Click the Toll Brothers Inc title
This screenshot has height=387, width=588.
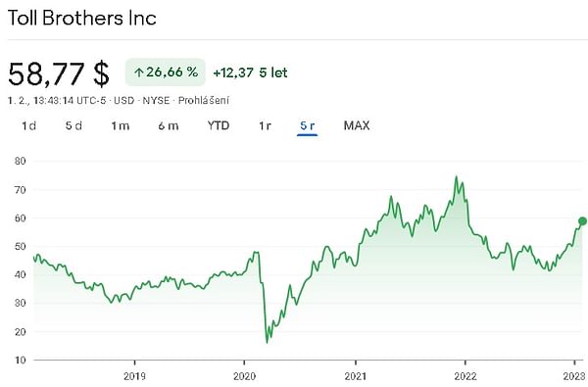pos(81,18)
